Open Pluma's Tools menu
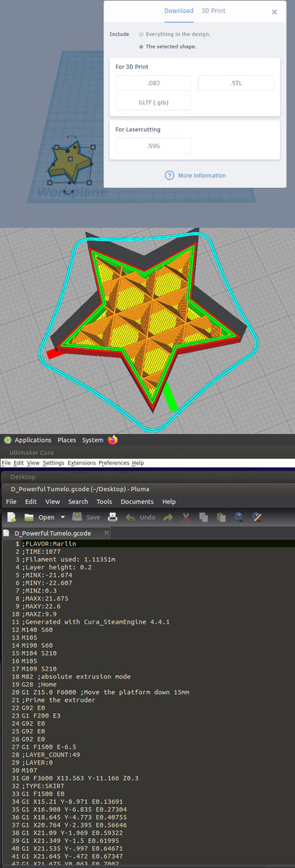Viewport: 295px width, 868px height. coord(104,501)
